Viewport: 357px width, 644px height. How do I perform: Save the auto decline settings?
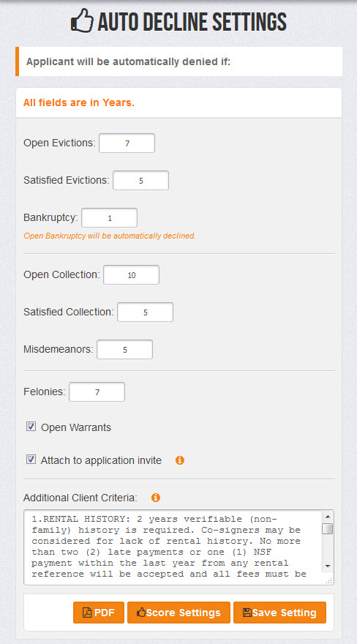point(280,613)
